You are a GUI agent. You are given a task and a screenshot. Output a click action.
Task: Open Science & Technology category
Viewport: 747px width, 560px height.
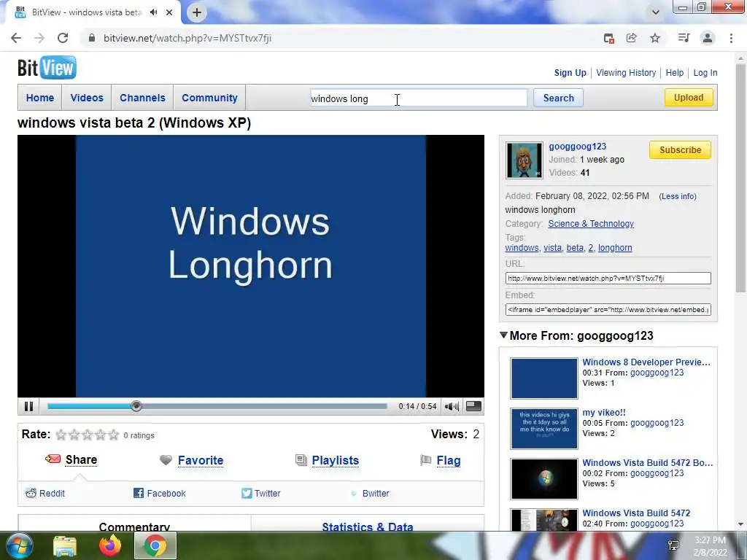[591, 224]
